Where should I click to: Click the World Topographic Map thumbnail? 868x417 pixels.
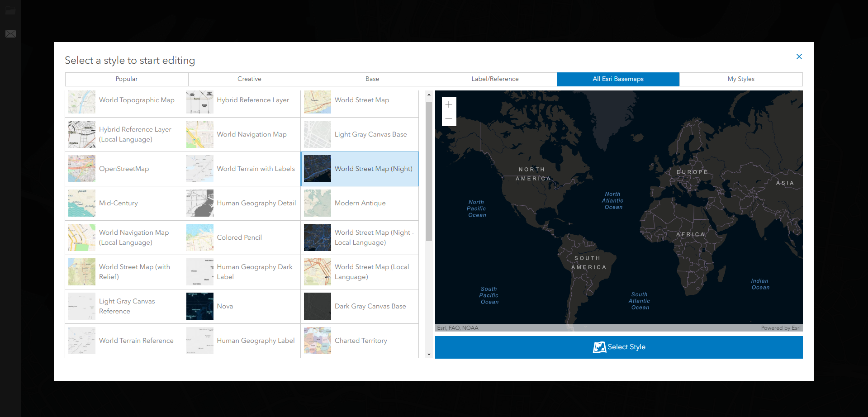tap(82, 102)
